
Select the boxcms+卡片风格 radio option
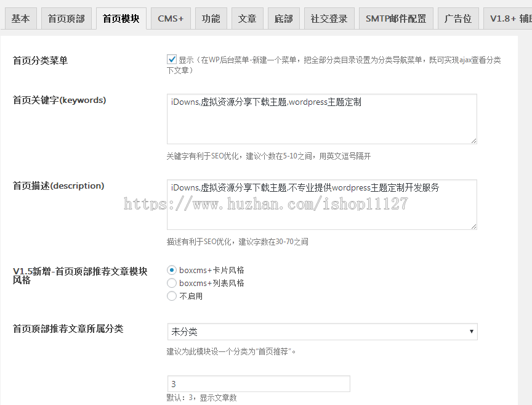(x=172, y=270)
